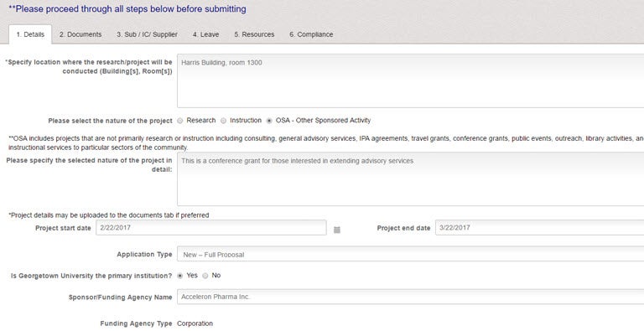
Task: Switch to the 1. Details tab
Action: point(30,34)
